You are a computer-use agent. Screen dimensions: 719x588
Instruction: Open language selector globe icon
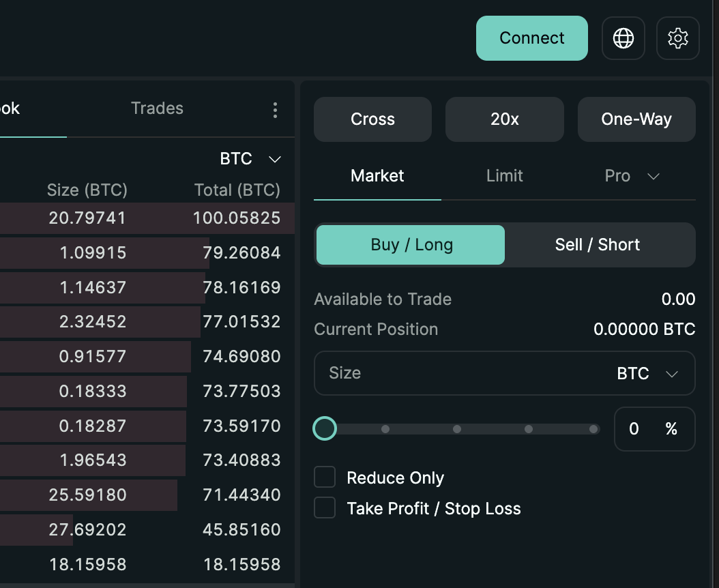(623, 38)
